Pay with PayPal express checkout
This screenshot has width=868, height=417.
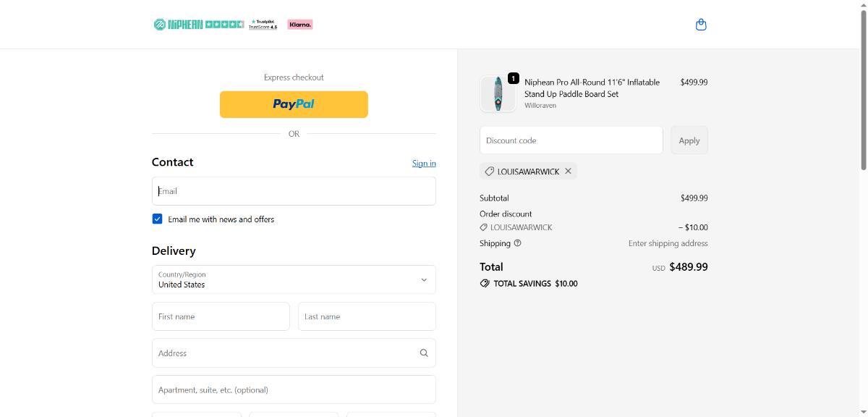[x=294, y=104]
